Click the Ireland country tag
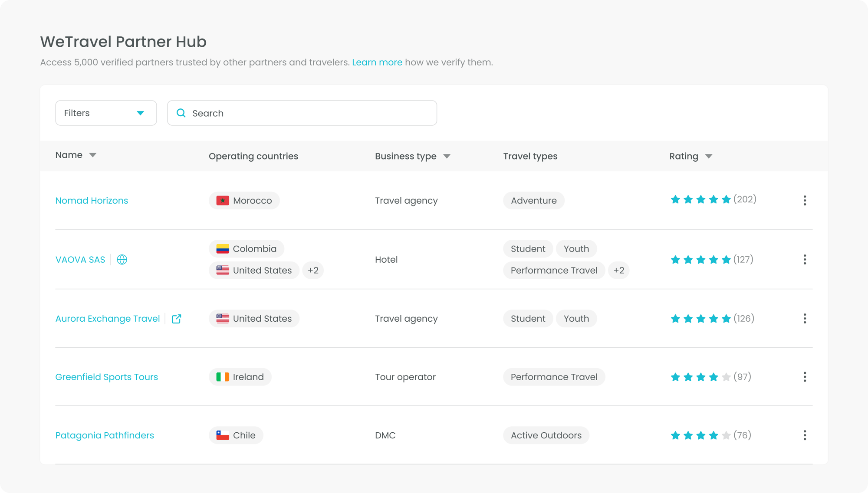868x493 pixels. 240,377
